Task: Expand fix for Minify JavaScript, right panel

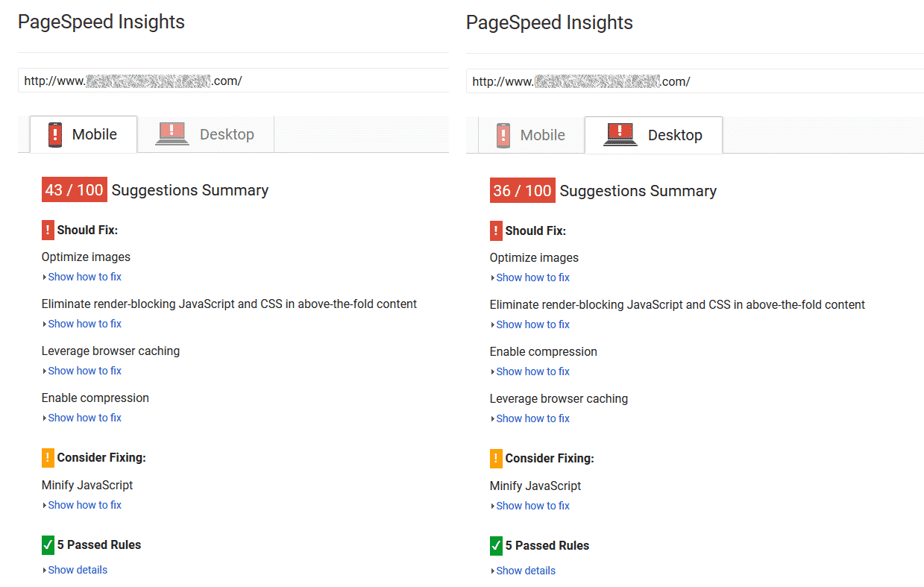Action: pyautogui.click(x=530, y=506)
